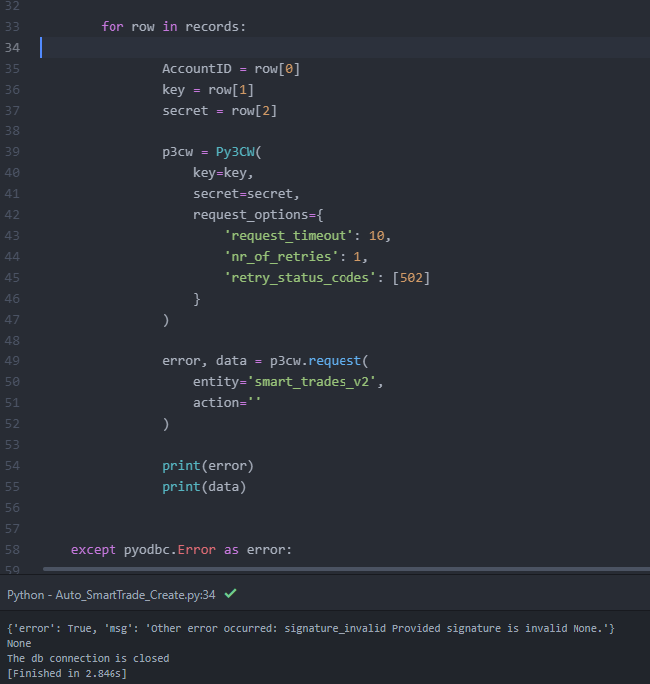Screen dimensions: 650x684
Task: Click the value 502 on line 45
Action: [411, 278]
